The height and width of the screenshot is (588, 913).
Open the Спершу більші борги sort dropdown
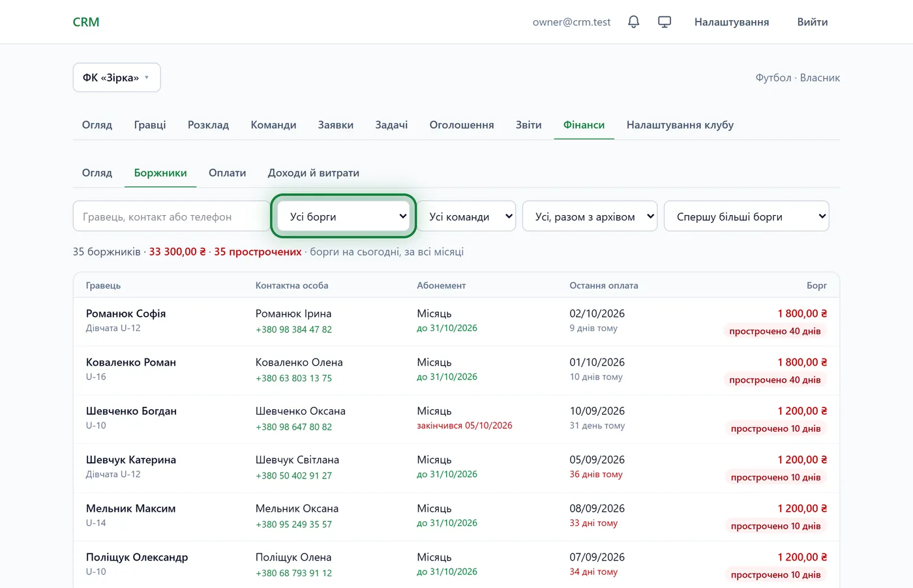[747, 216]
